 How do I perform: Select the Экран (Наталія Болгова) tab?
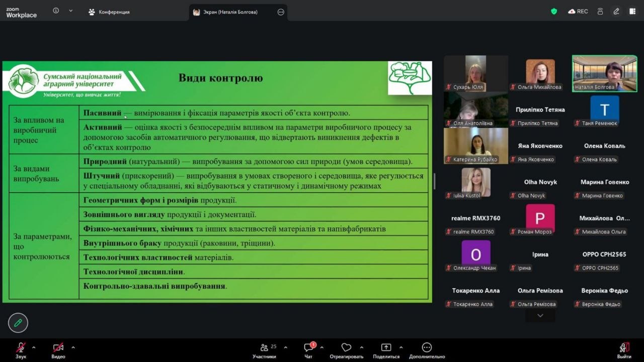pyautogui.click(x=231, y=12)
